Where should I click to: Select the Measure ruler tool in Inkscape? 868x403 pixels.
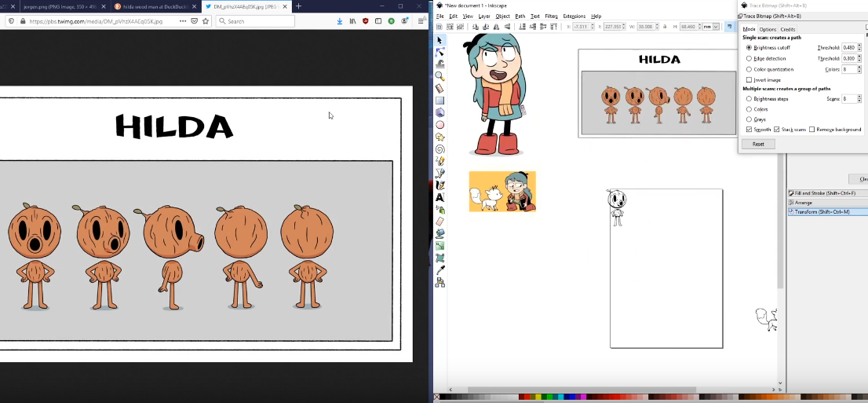coord(440,89)
